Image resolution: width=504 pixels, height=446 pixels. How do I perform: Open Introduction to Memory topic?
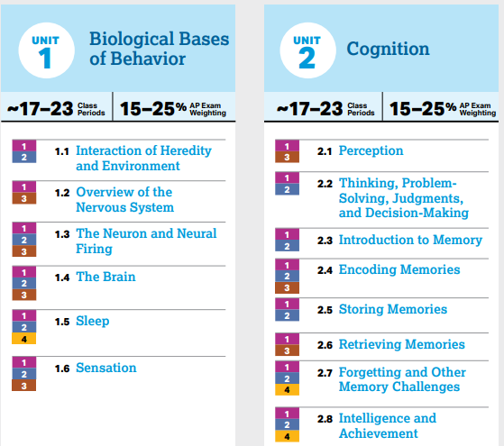pyautogui.click(x=410, y=240)
